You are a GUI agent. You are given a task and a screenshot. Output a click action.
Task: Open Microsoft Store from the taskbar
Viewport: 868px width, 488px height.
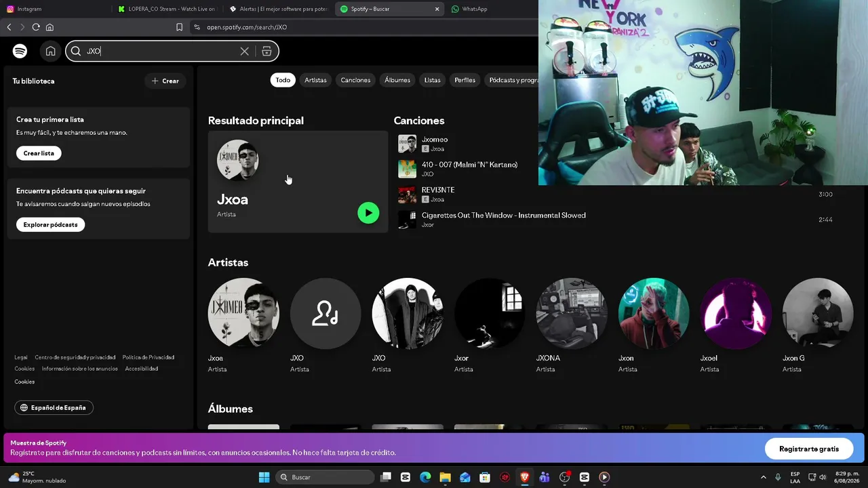[x=485, y=477]
